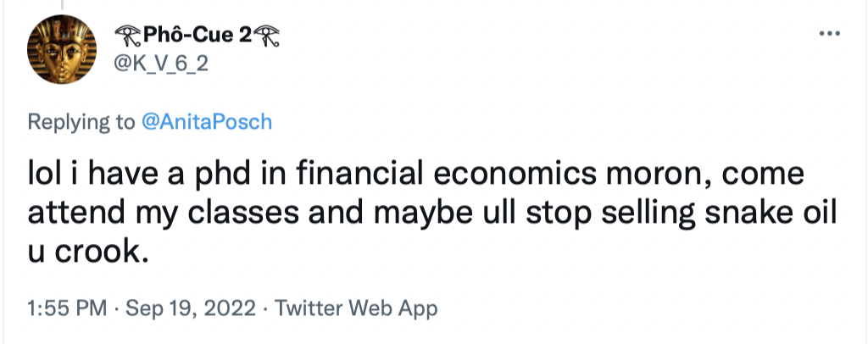Open the @AnitaPosch mention link
The image size is (868, 344).
(206, 122)
